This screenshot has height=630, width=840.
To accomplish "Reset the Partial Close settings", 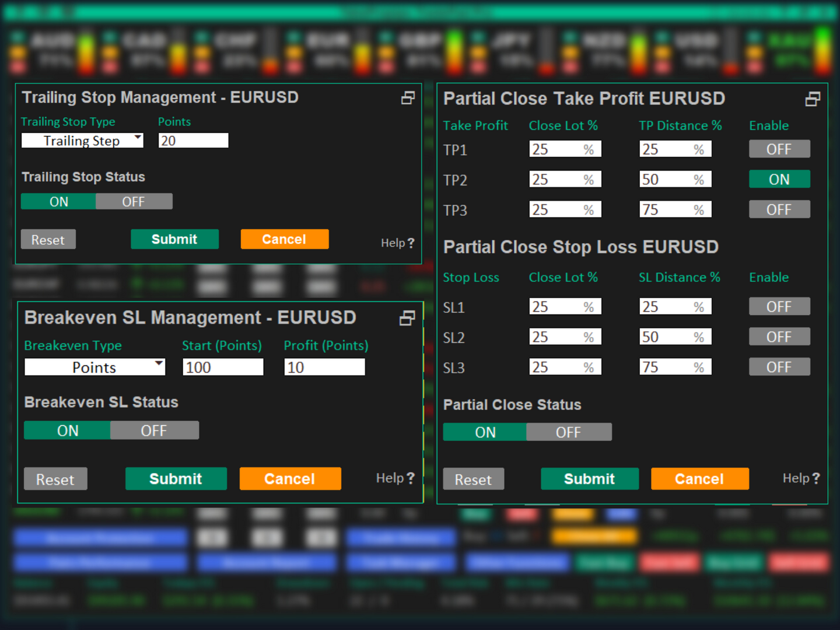I will (473, 478).
